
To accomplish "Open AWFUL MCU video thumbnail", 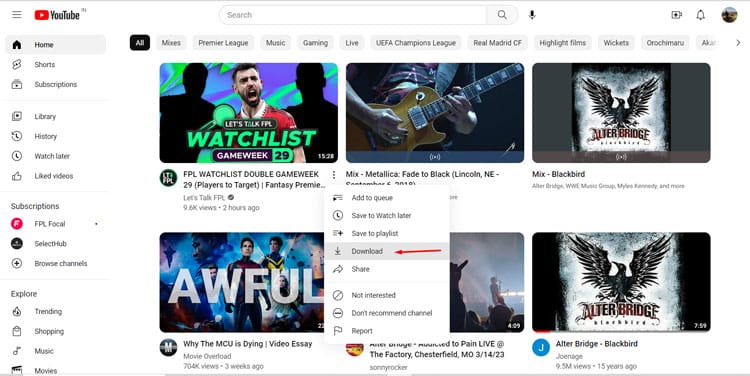I will click(x=242, y=282).
